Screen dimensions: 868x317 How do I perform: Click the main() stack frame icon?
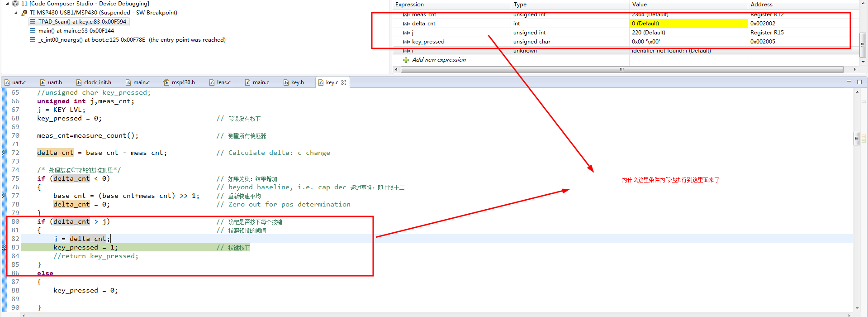coord(33,31)
